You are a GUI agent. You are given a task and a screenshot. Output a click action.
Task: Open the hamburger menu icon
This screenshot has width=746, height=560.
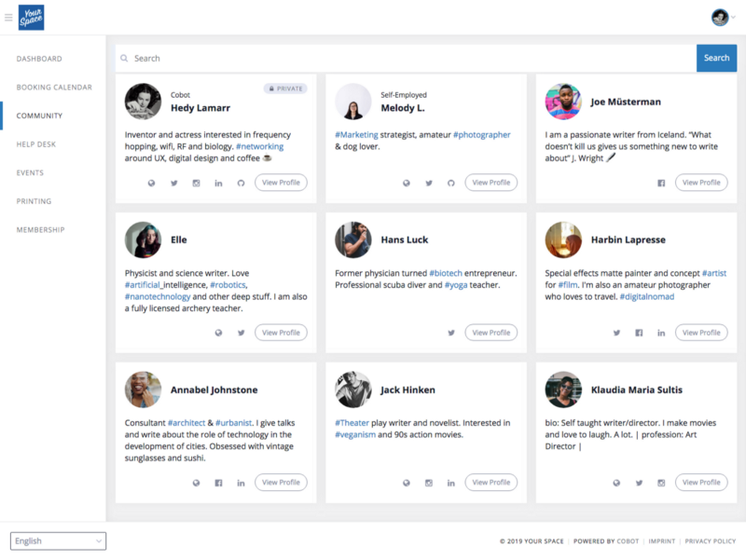pyautogui.click(x=8, y=18)
